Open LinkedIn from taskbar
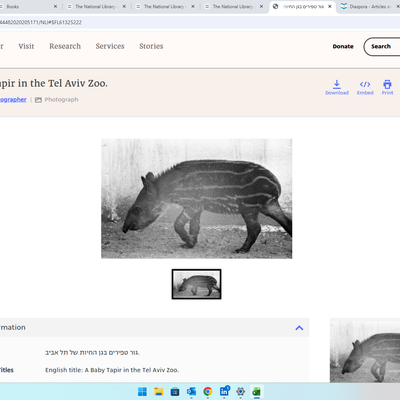400x400 pixels. point(224,391)
